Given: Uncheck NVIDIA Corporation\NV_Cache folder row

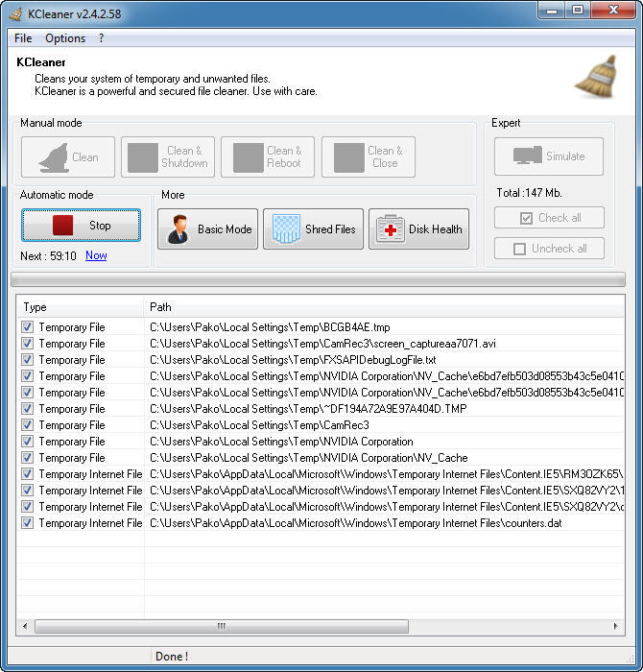Looking at the screenshot, I should click(28, 457).
